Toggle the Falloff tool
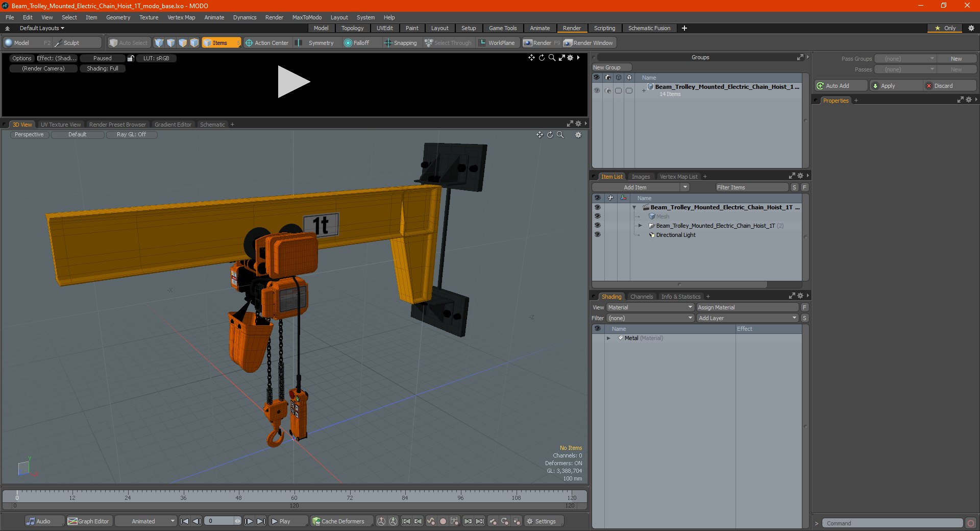 pos(357,43)
